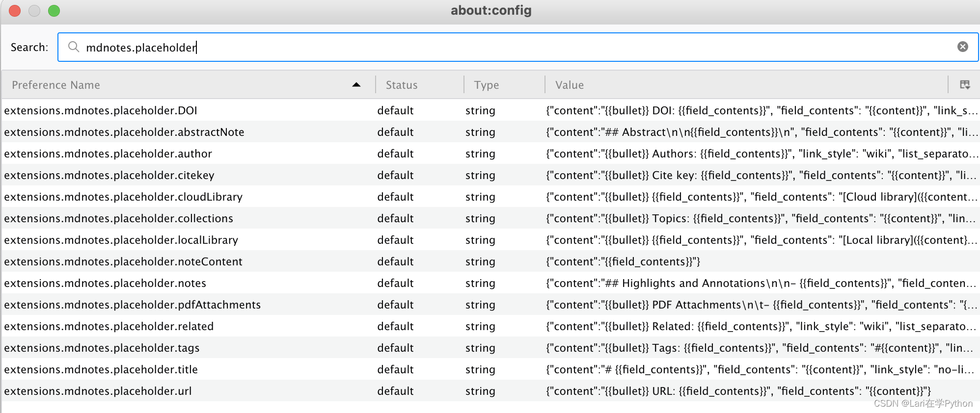Select extensions.mdnotes.placeholder.pdfAttachments preference
Screen dimensions: 980x413
(133, 305)
